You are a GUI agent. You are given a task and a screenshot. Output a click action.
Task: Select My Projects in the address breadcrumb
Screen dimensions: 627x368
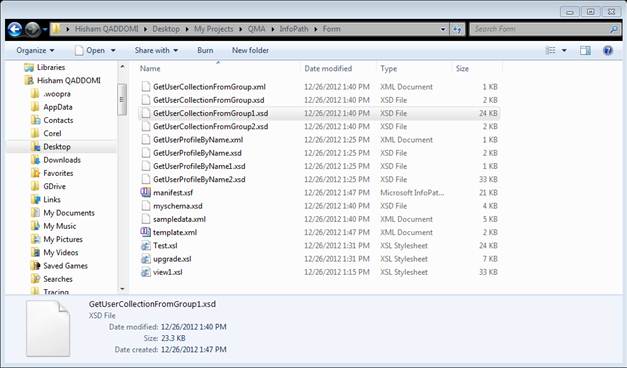[214, 29]
